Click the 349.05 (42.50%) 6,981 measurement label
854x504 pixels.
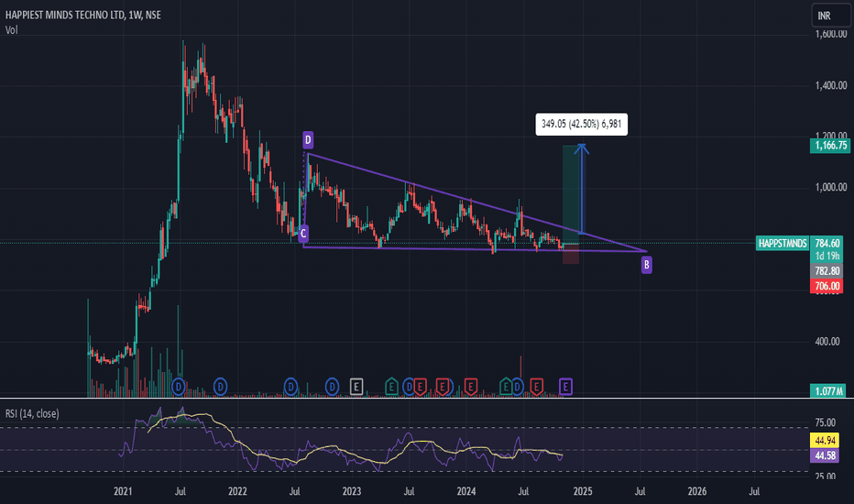click(x=581, y=125)
